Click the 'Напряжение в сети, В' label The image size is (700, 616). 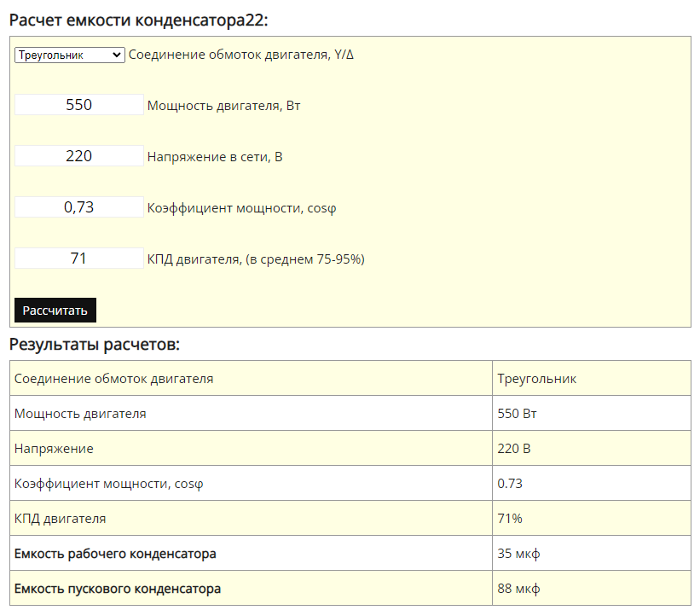coord(215,157)
